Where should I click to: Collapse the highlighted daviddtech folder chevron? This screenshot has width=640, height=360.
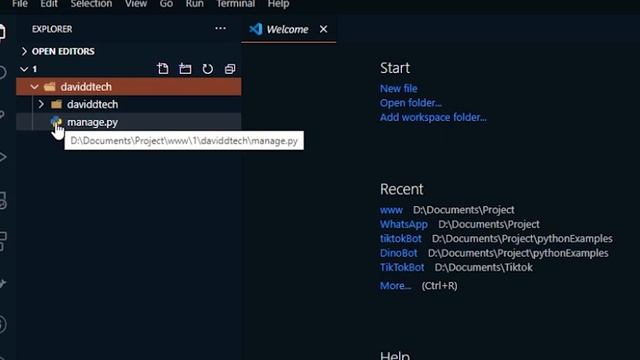tap(35, 87)
